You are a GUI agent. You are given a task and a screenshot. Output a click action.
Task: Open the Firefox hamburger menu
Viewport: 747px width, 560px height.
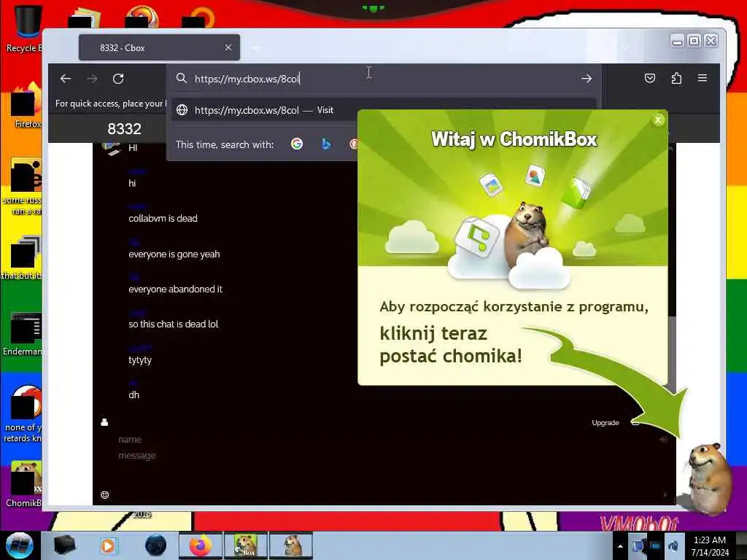[x=703, y=78]
